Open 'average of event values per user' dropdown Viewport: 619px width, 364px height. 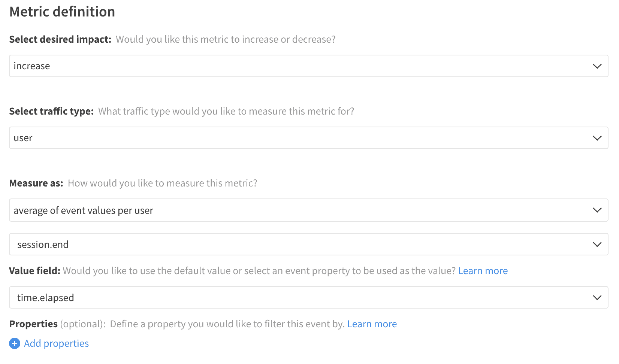click(308, 210)
